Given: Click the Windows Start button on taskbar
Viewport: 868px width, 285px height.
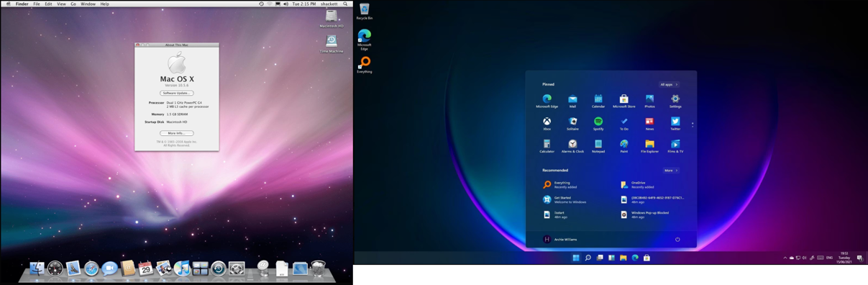Looking at the screenshot, I should pyautogui.click(x=576, y=258).
